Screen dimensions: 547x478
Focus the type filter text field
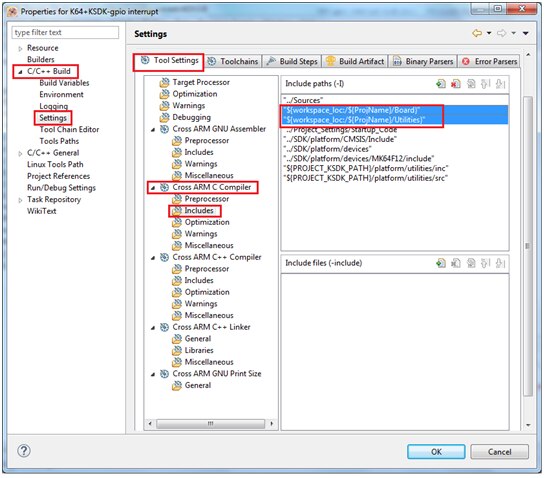click(x=65, y=32)
